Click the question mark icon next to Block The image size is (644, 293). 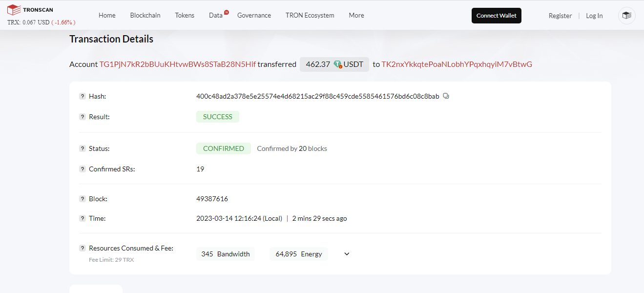tap(83, 199)
